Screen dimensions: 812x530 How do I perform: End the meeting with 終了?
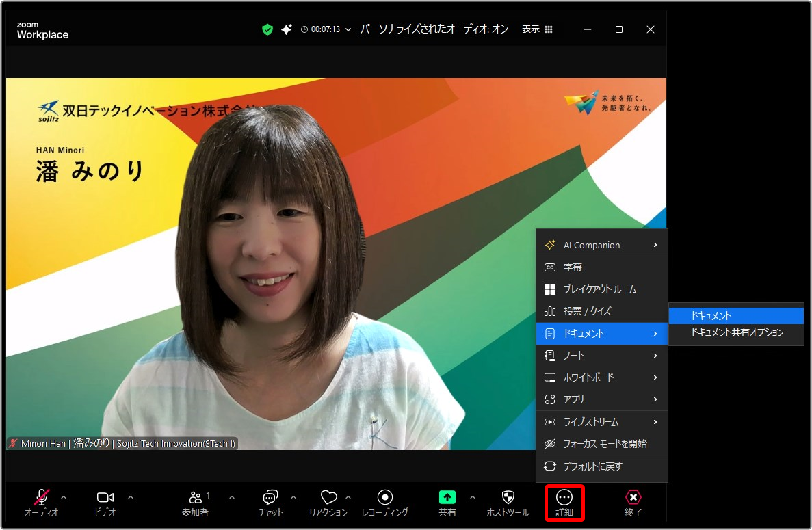(x=632, y=503)
